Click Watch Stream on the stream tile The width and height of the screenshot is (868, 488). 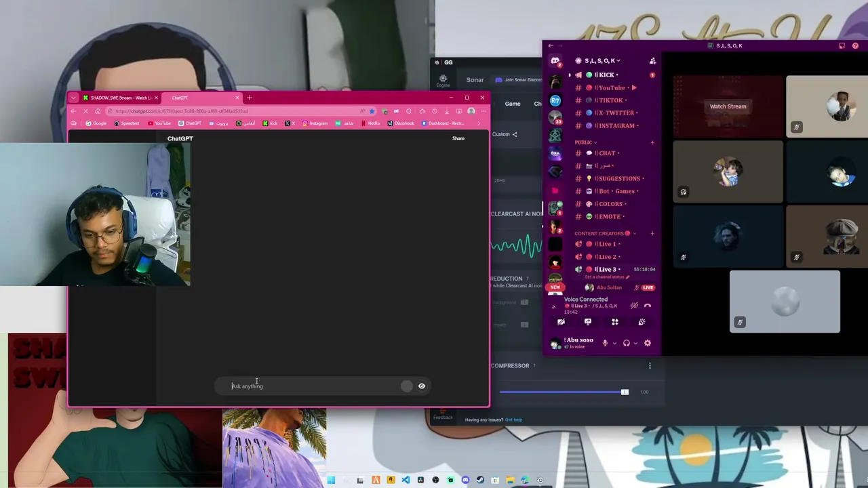click(x=728, y=106)
